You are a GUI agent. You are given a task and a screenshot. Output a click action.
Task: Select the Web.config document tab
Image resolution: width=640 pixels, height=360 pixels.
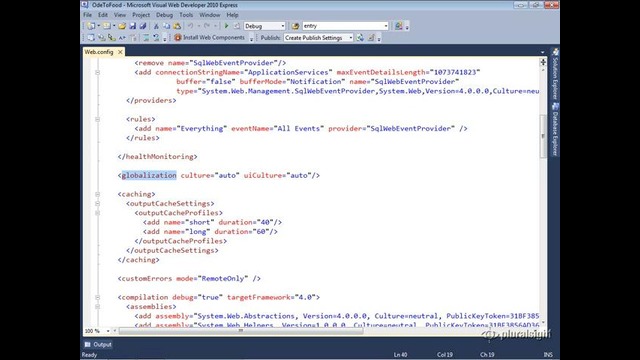(99, 52)
